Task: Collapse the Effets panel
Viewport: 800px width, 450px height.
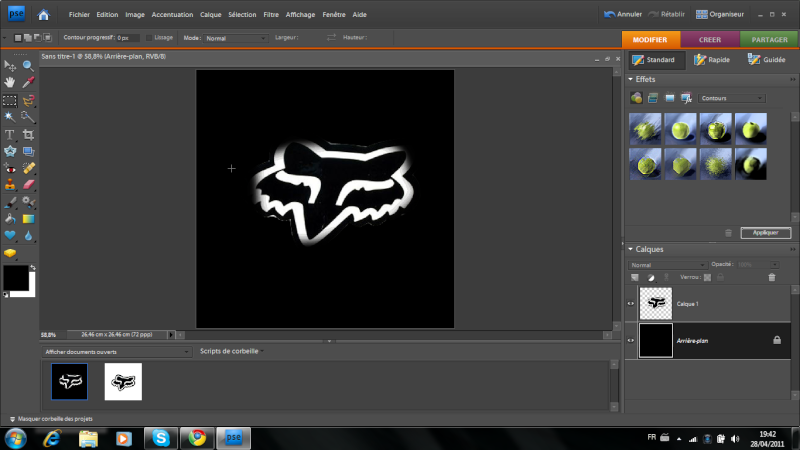Action: tap(631, 79)
